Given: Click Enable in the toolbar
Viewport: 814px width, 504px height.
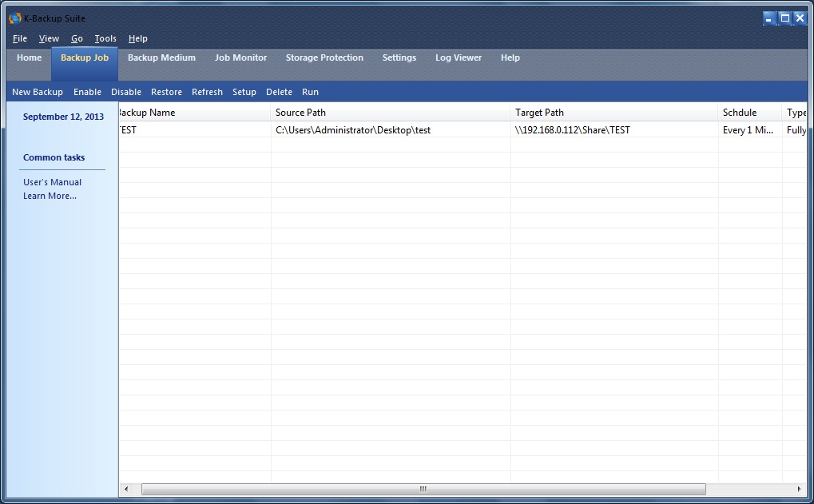Looking at the screenshot, I should click(87, 92).
